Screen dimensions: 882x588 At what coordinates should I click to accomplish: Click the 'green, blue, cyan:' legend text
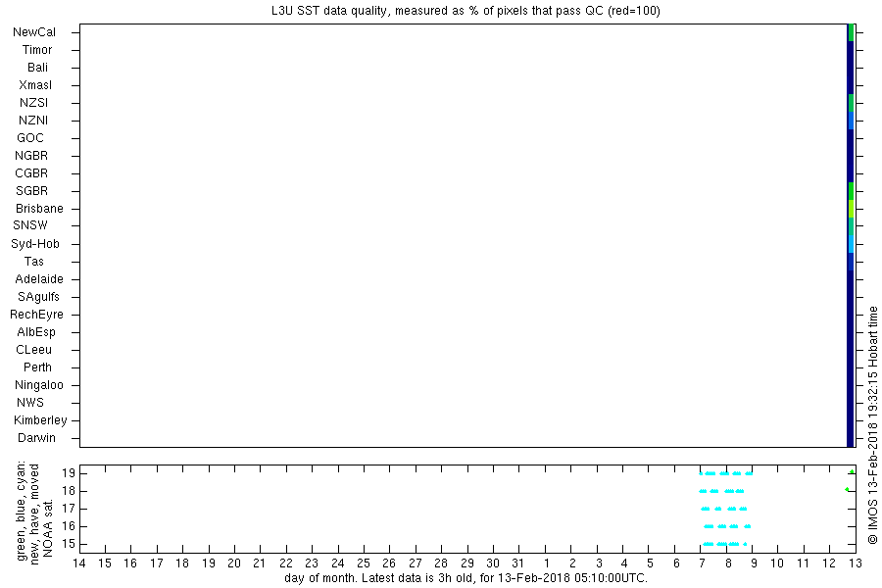tap(22, 511)
